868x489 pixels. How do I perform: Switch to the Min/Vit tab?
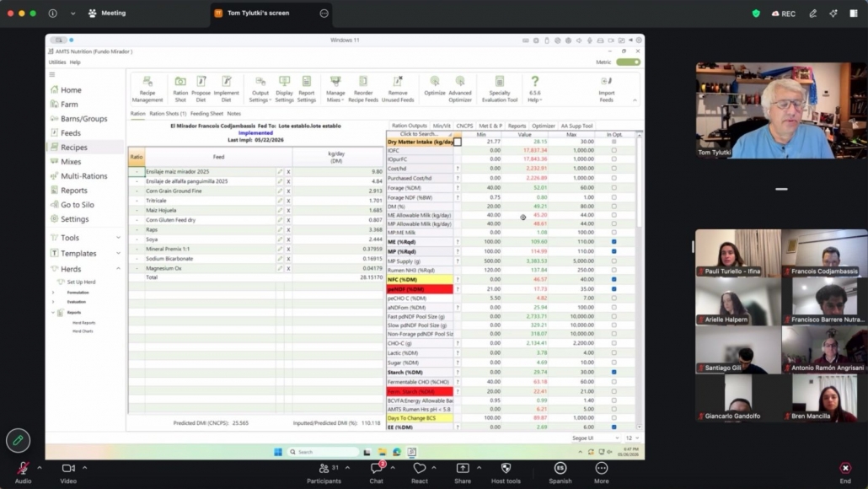pyautogui.click(x=442, y=126)
